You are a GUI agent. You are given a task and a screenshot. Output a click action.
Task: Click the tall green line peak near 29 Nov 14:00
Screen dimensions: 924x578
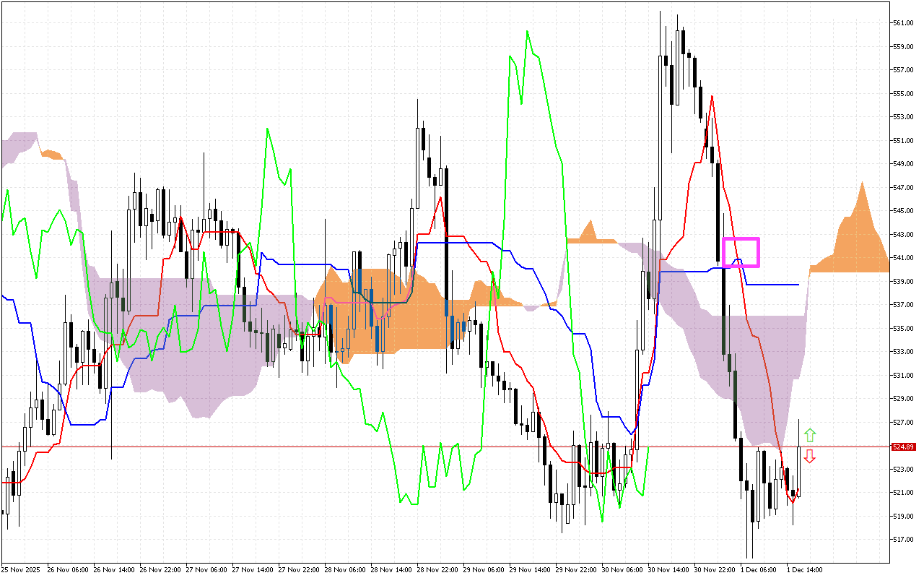[x=527, y=32]
